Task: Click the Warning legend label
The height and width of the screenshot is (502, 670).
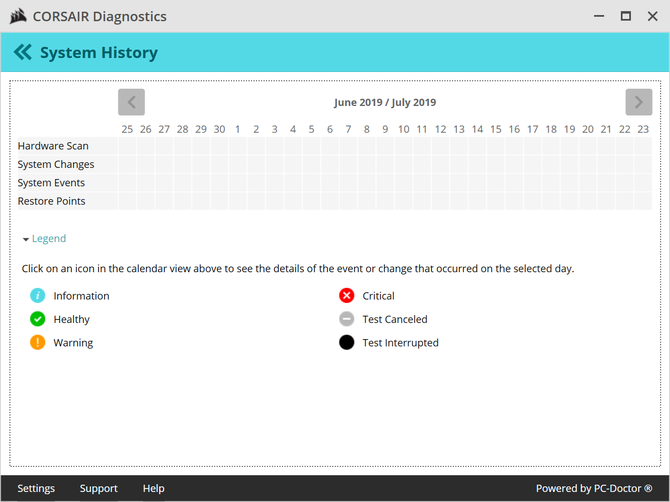Action: click(x=73, y=343)
